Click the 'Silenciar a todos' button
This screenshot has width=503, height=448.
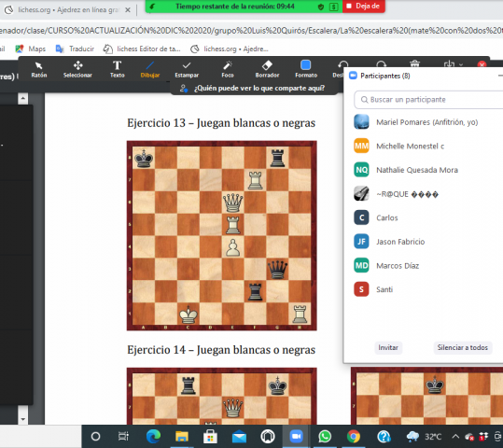tap(462, 347)
